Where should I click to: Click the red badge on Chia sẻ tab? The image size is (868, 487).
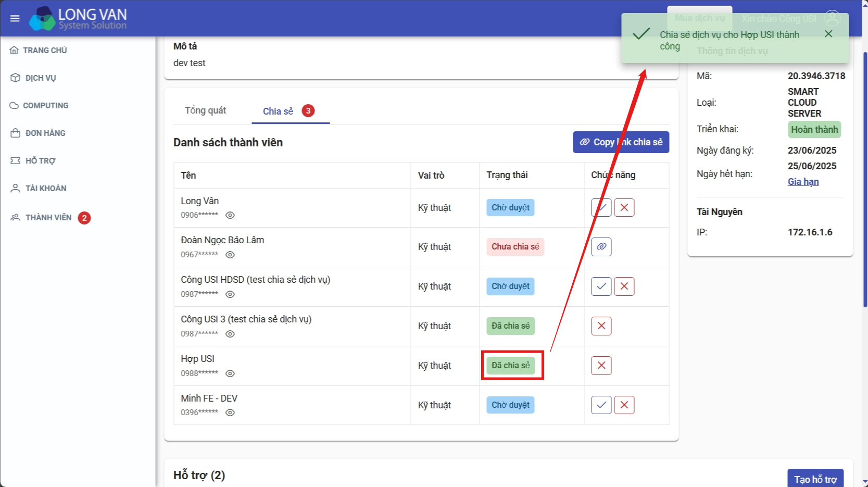coord(308,110)
